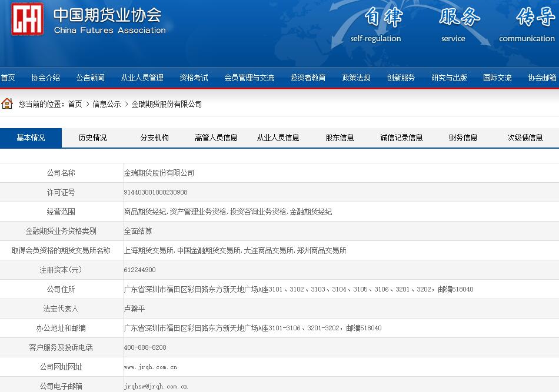Viewport: 559px width, 392px height.
Task: Click the 中国期货业协会 site title
Action: (108, 15)
